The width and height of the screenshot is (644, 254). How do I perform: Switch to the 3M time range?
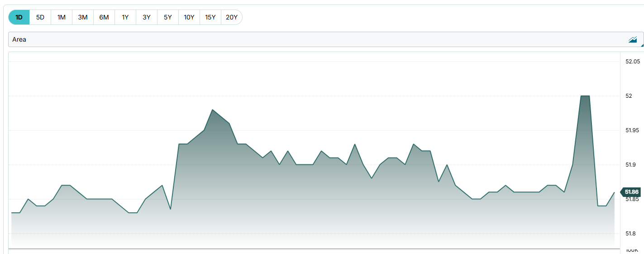pos(83,17)
